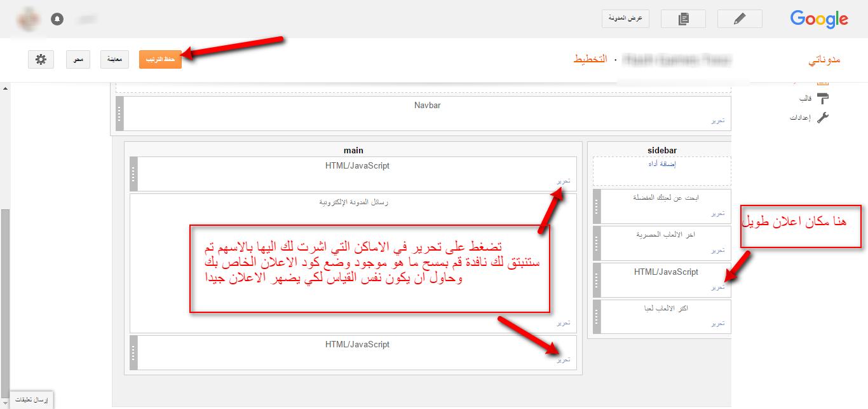Click the paint roller template icon
The image size is (868, 409).
click(823, 99)
